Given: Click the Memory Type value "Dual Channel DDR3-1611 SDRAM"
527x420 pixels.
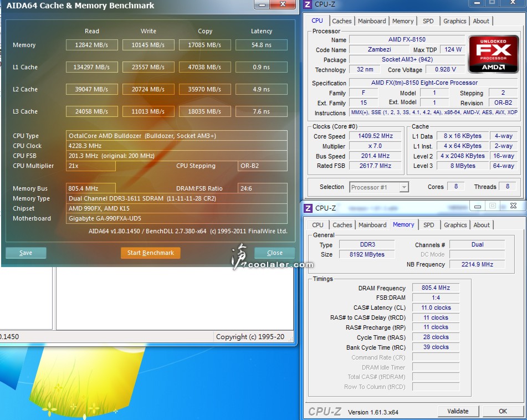Looking at the screenshot, I should tap(177, 198).
